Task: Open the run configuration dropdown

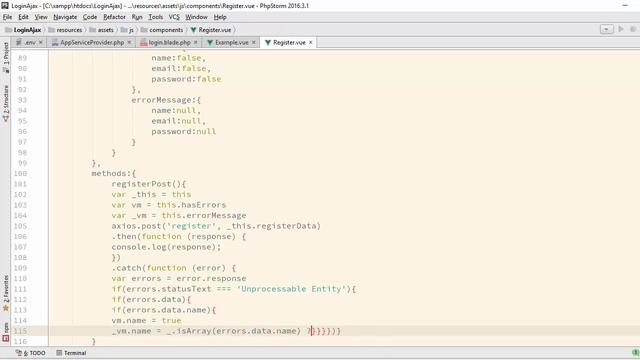Action: tap(607, 29)
